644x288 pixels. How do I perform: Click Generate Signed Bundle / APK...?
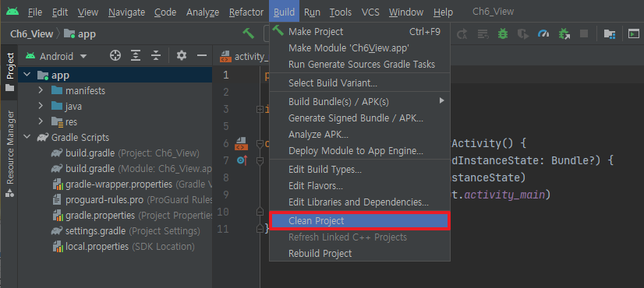point(359,118)
